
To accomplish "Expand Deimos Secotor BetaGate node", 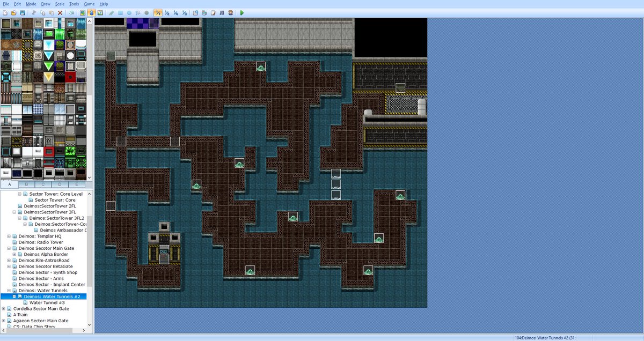I will tap(9, 266).
